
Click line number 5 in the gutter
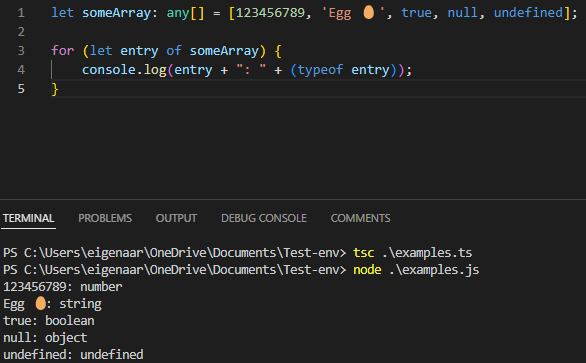pos(21,89)
